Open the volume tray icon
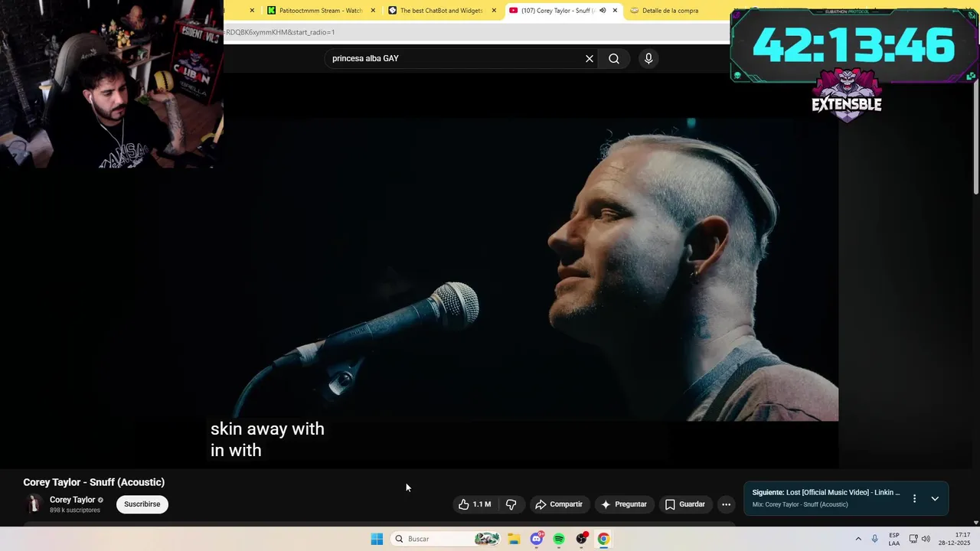The image size is (980, 551). coord(926,539)
